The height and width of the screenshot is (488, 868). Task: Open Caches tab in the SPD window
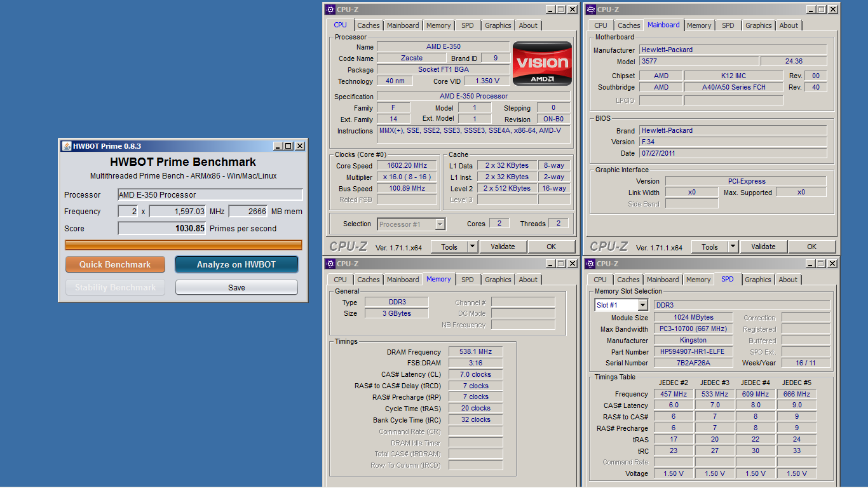point(628,280)
